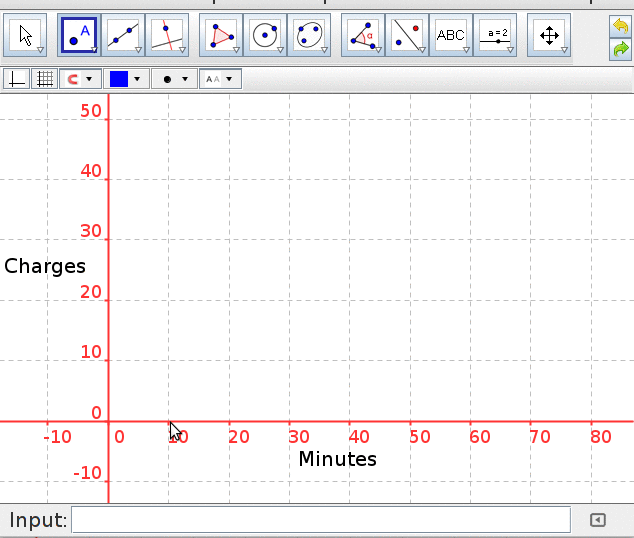The width and height of the screenshot is (634, 538).
Task: Pick the Move Graphics View tool
Action: point(549,35)
